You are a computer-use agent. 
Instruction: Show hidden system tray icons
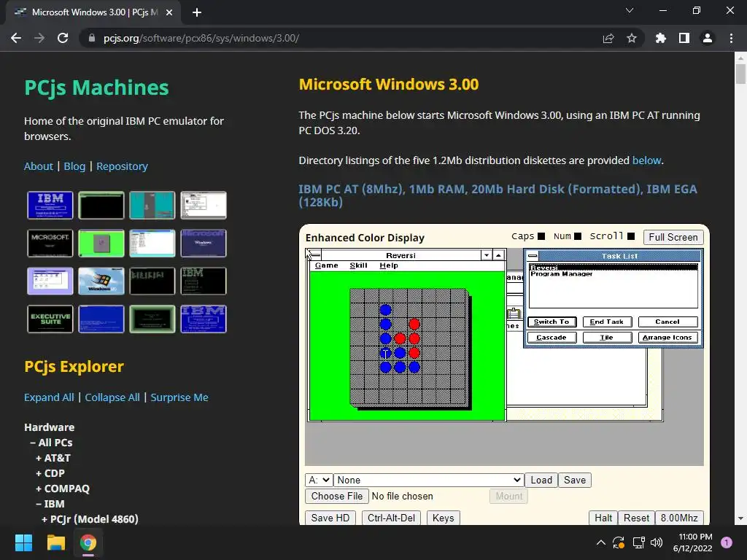point(601,542)
